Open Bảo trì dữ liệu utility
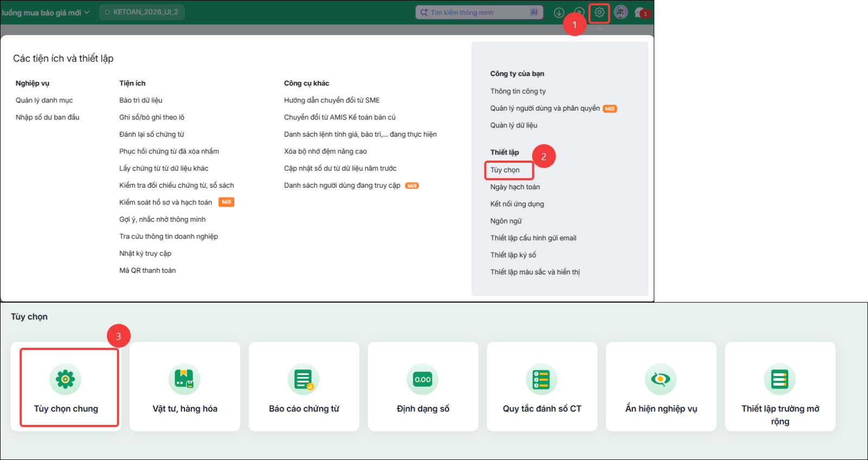The height and width of the screenshot is (460, 868). coord(141,100)
